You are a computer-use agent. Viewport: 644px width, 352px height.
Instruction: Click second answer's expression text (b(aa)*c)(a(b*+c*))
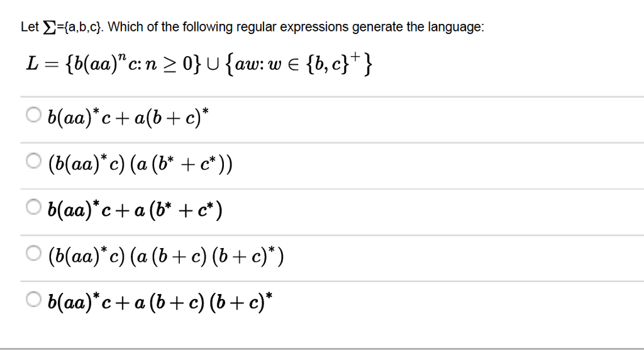[140, 164]
